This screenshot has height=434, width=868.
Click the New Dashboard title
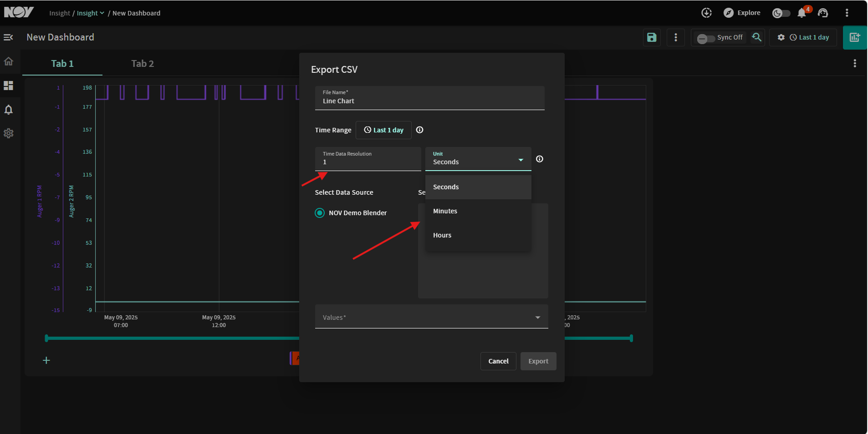[61, 37]
